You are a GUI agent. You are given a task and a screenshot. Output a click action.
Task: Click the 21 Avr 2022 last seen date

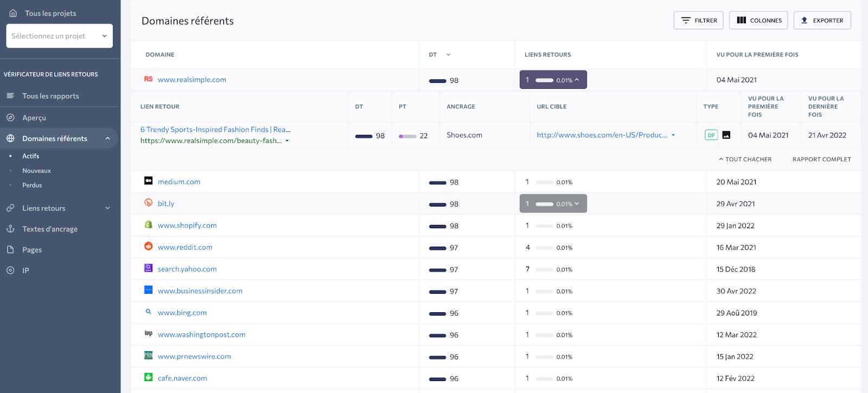coord(827,135)
